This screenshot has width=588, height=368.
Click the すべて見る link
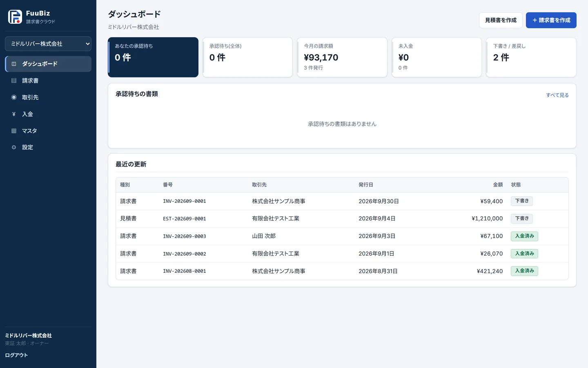coord(557,95)
